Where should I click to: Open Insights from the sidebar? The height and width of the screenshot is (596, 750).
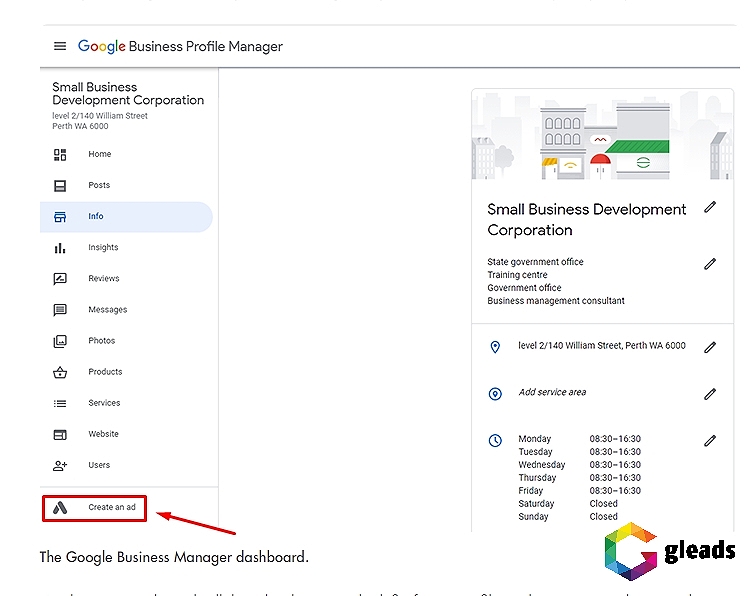click(x=103, y=248)
